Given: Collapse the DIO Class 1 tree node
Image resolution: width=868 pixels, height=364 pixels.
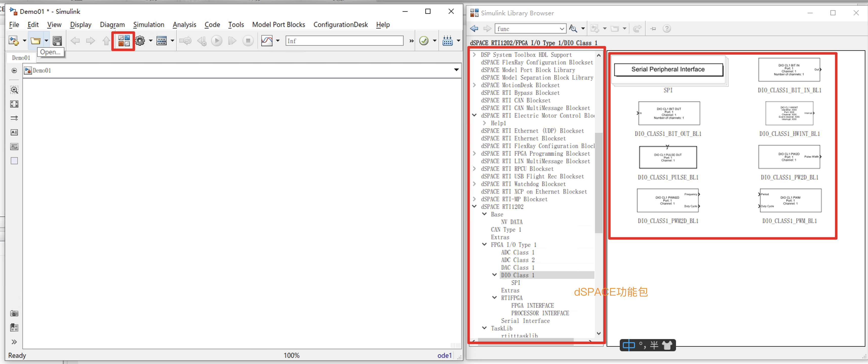Looking at the screenshot, I should coord(494,275).
